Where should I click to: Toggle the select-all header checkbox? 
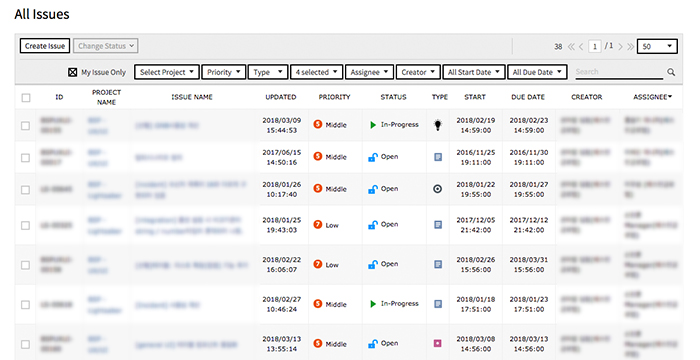click(x=26, y=97)
